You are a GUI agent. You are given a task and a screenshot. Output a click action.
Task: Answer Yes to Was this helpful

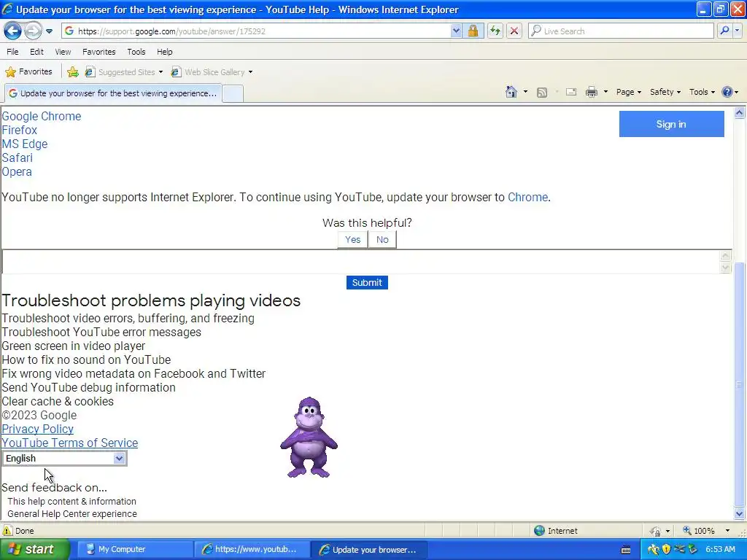click(352, 239)
